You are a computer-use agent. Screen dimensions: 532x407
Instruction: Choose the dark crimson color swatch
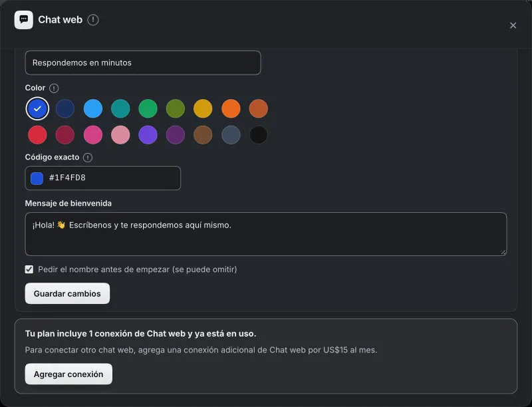pyautogui.click(x=65, y=134)
